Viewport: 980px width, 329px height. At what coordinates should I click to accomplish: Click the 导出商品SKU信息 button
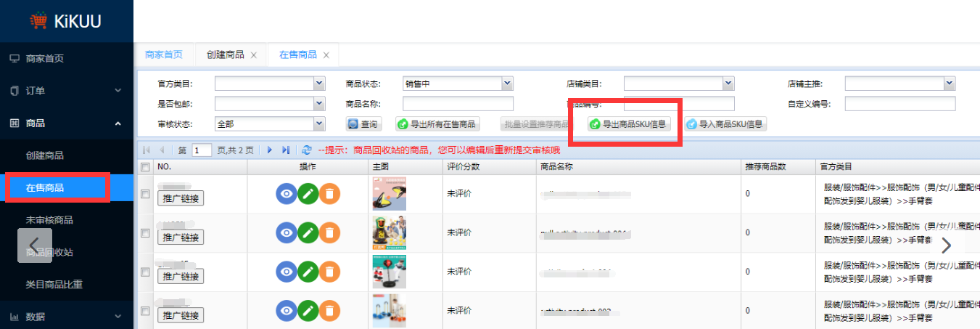coord(627,124)
